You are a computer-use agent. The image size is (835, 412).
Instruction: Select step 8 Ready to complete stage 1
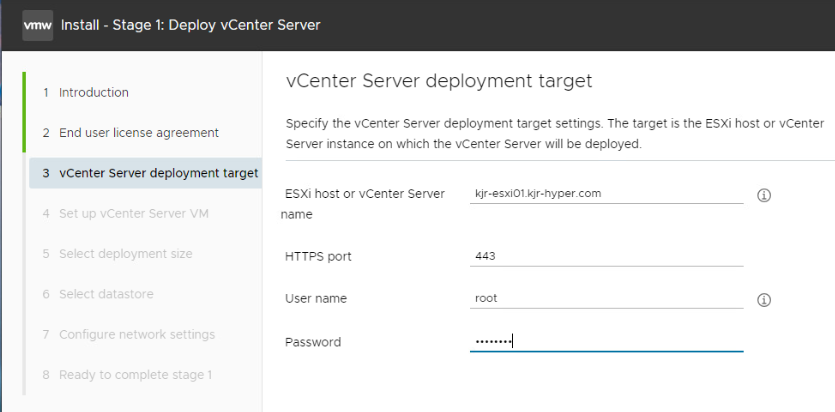coord(127,375)
